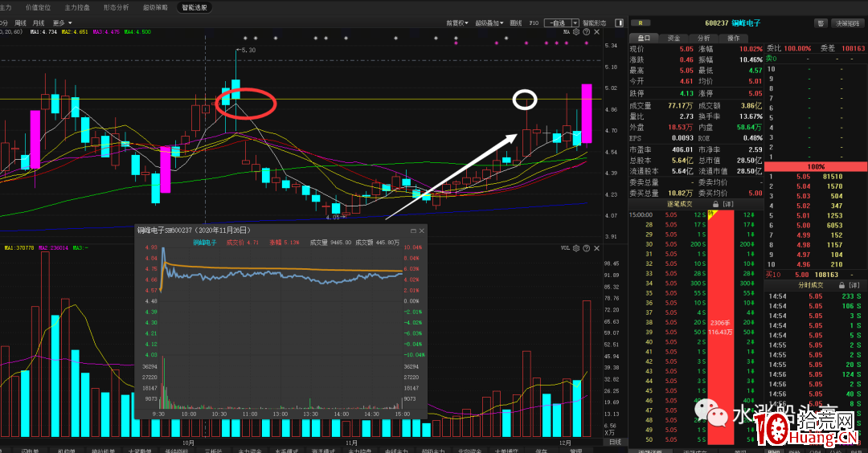Click the 决策矩阵 button
The width and height of the screenshot is (868, 453).
pyautogui.click(x=848, y=23)
